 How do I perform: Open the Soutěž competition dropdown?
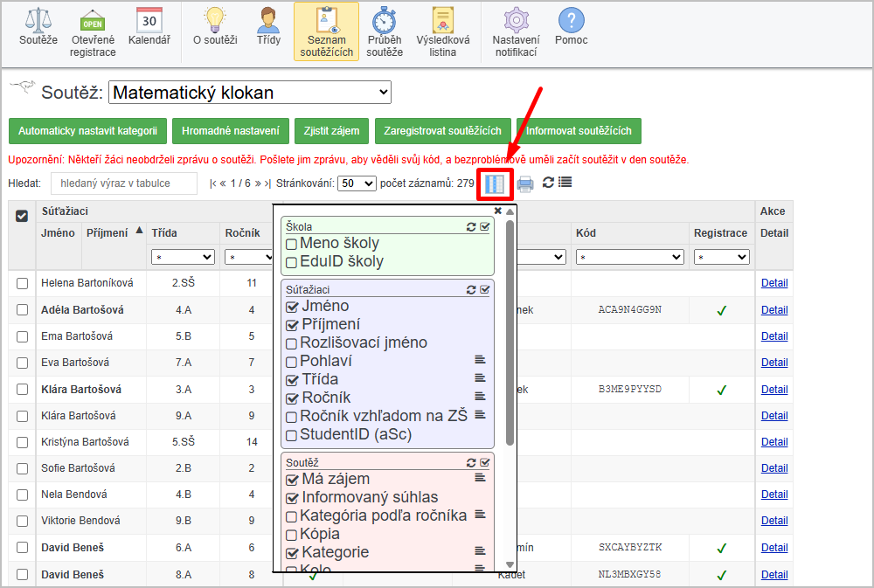point(250,93)
